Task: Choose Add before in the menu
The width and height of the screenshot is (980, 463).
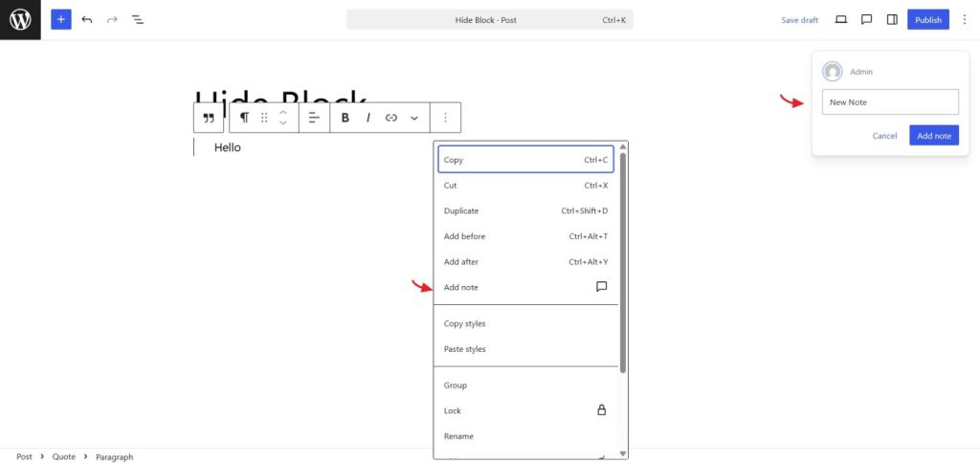Action: click(525, 236)
